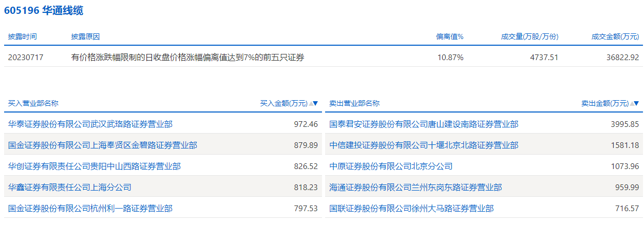Screen dimensions: 644x243
Task: Open 国金证券杭州利一路 brokerage link
Action: pyautogui.click(x=90, y=209)
